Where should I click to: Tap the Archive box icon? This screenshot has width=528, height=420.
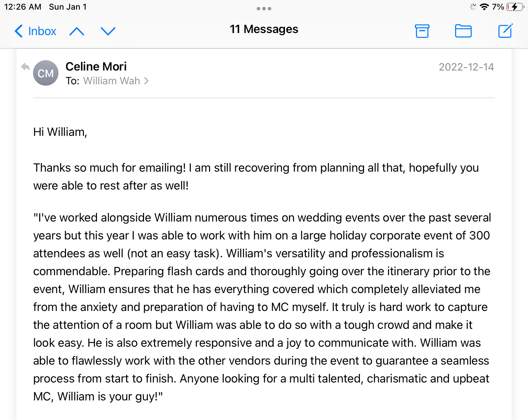coord(422,31)
